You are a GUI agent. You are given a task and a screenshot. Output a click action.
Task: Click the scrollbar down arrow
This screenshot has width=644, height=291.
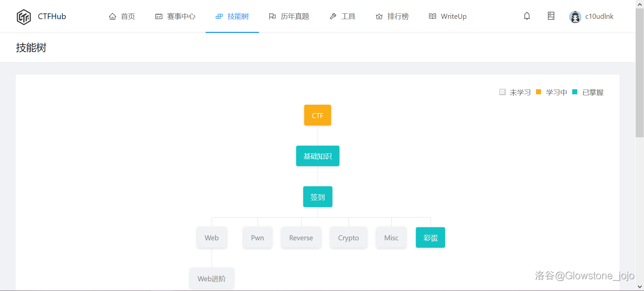[x=639, y=287]
